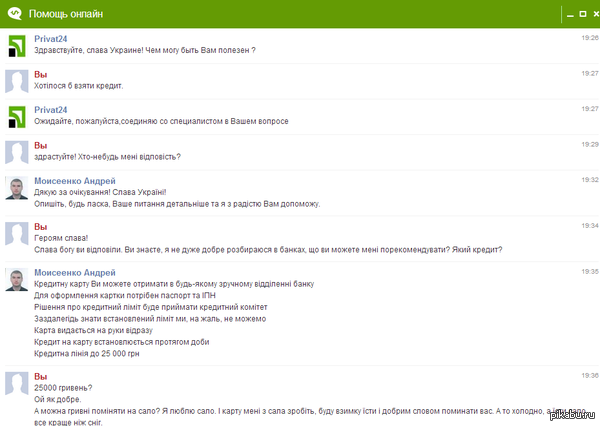
Task: Click your avatar next to '25000 гривень?' message
Action: 16,384
